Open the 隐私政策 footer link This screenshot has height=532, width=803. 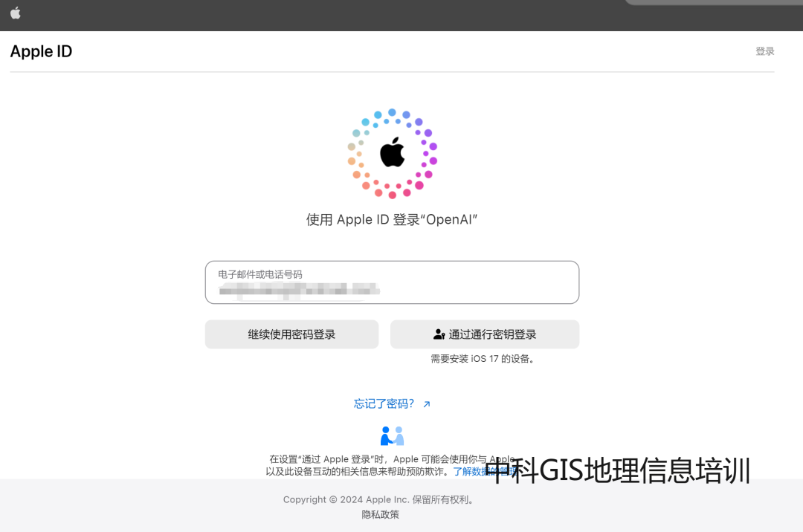coord(380,515)
